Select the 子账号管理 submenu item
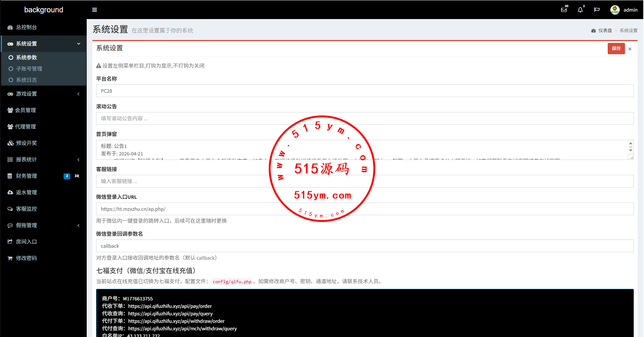Viewport: 644px width, 337px height. click(29, 69)
